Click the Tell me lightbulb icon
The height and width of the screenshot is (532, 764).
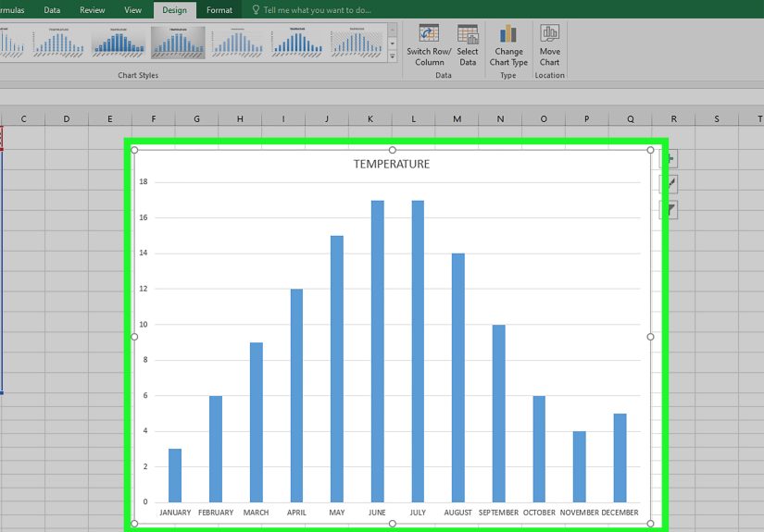click(x=256, y=10)
